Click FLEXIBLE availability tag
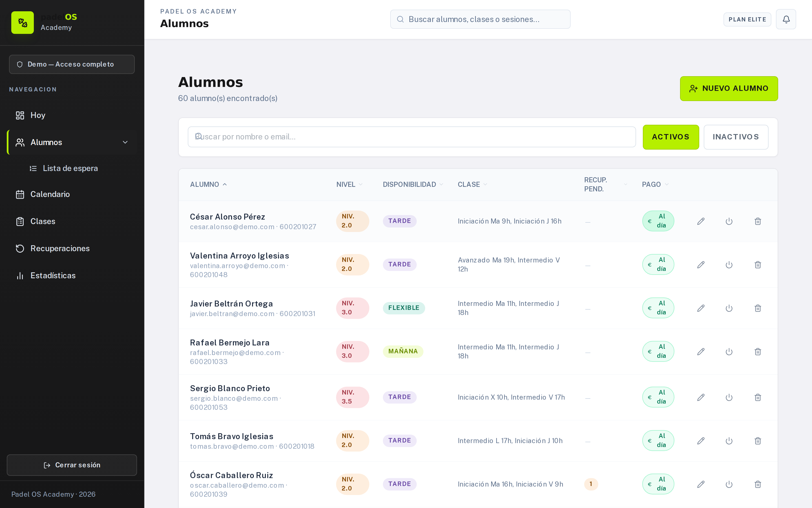 (x=404, y=308)
